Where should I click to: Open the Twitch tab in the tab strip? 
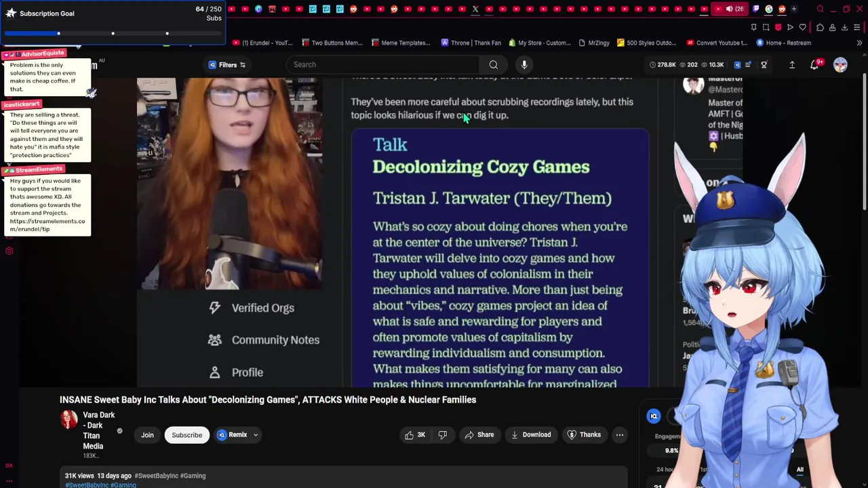tap(755, 9)
